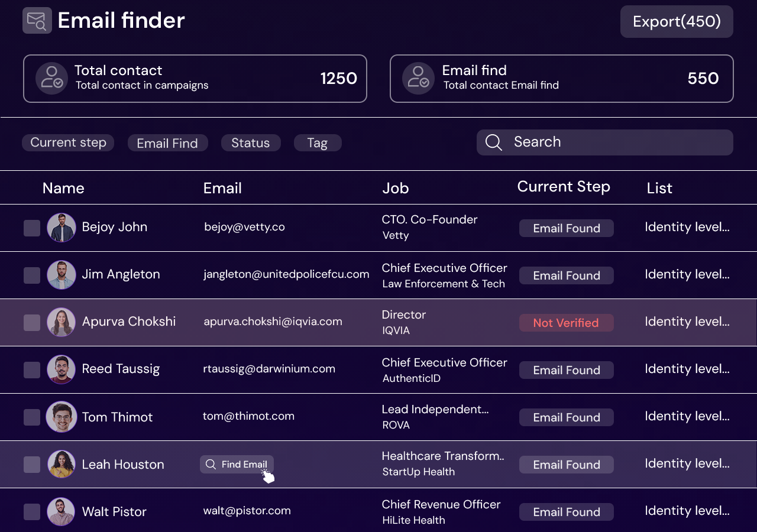Click the Email find person icon
Image resolution: width=757 pixels, height=532 pixels.
(418, 78)
